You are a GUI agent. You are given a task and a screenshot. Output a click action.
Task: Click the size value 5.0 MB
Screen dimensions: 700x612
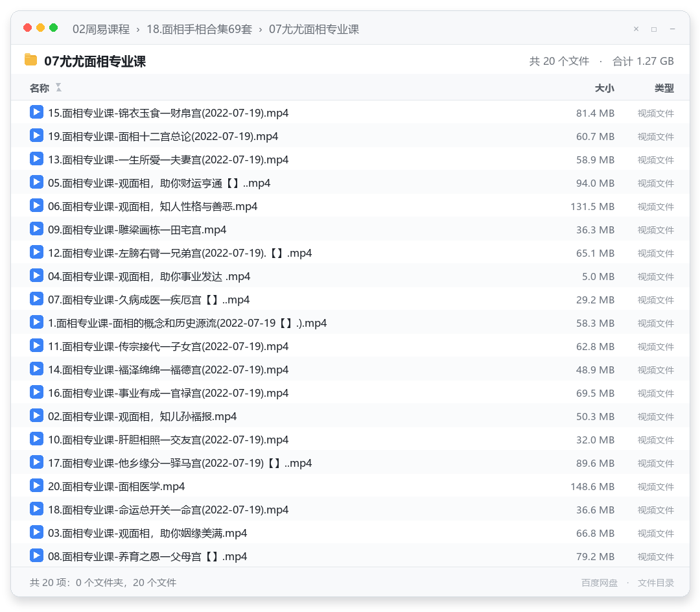click(598, 277)
